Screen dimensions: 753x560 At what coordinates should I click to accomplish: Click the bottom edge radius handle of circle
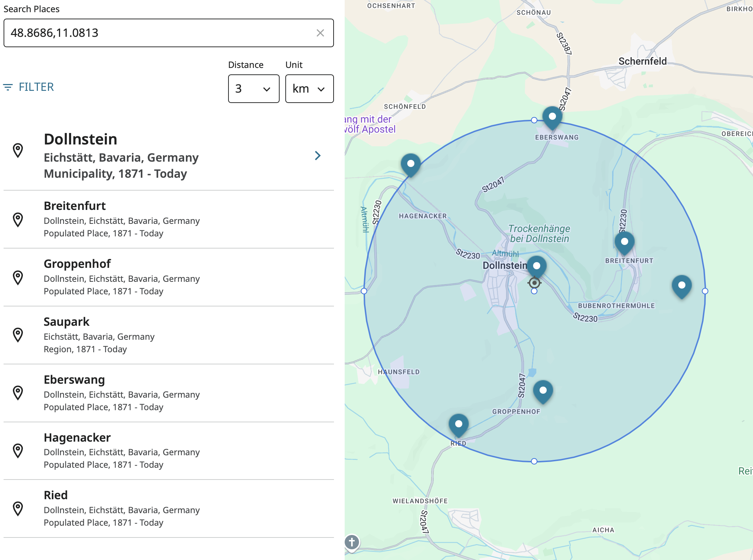pos(534,461)
